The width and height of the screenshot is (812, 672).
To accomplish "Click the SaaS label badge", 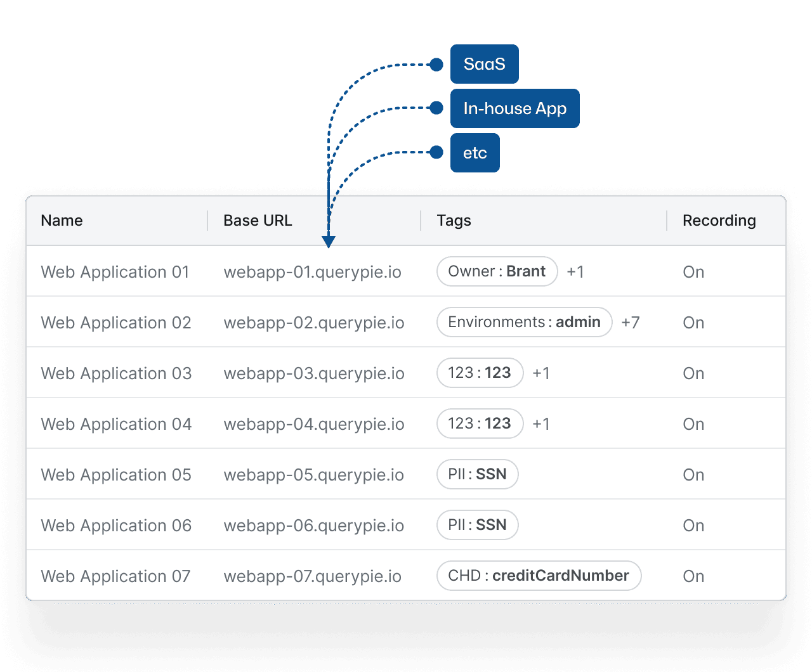I will click(x=484, y=64).
